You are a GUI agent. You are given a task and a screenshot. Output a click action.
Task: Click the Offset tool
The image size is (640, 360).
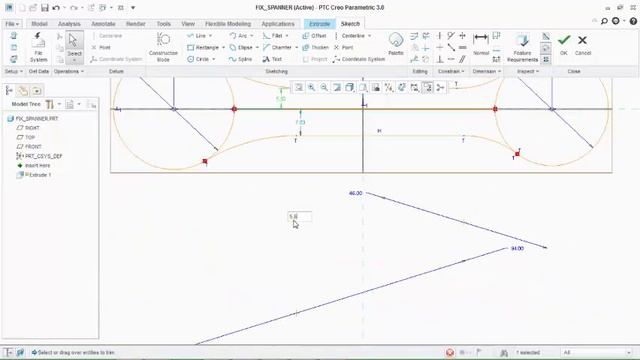[314, 36]
